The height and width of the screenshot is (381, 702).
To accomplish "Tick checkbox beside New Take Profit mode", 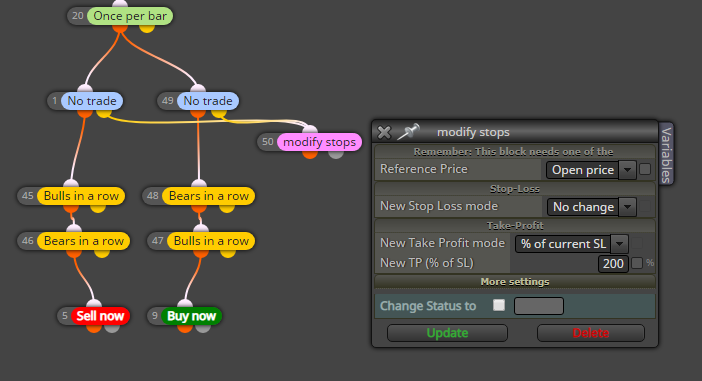I will click(637, 243).
